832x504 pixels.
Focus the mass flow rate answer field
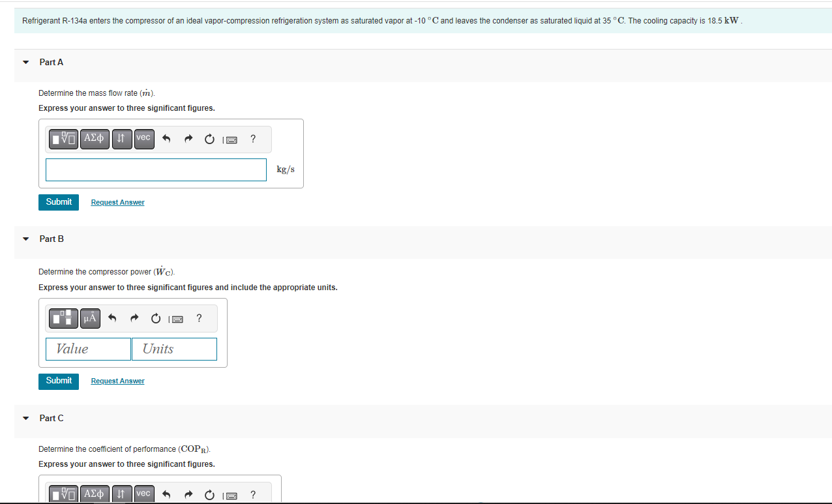pyautogui.click(x=156, y=170)
